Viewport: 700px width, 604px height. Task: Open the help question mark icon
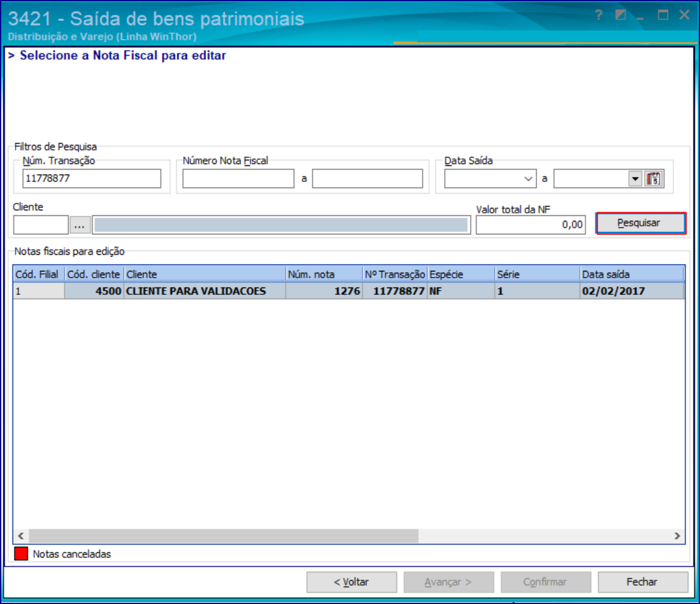599,15
